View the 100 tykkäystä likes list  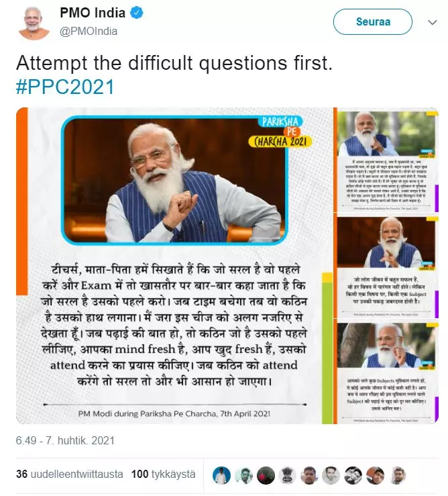pyautogui.click(x=164, y=474)
